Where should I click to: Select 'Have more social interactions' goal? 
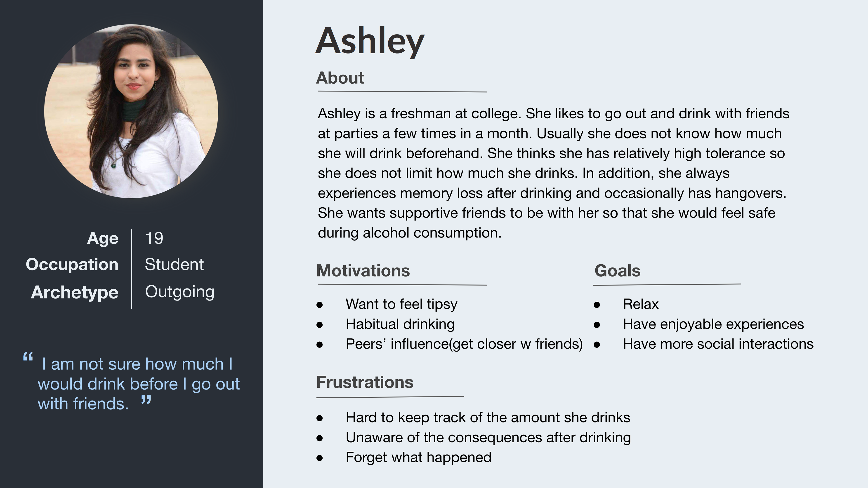(x=718, y=344)
